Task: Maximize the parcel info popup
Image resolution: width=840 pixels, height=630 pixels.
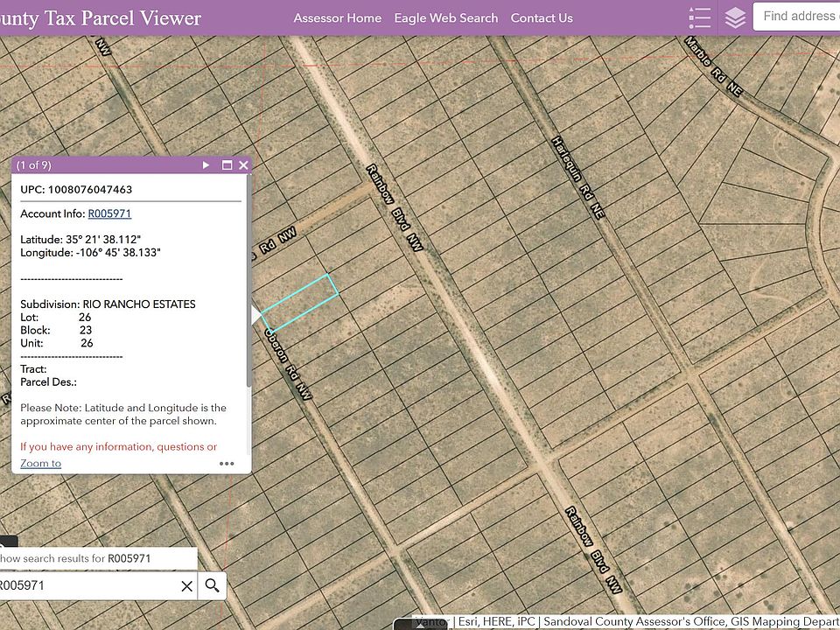Action: (227, 165)
